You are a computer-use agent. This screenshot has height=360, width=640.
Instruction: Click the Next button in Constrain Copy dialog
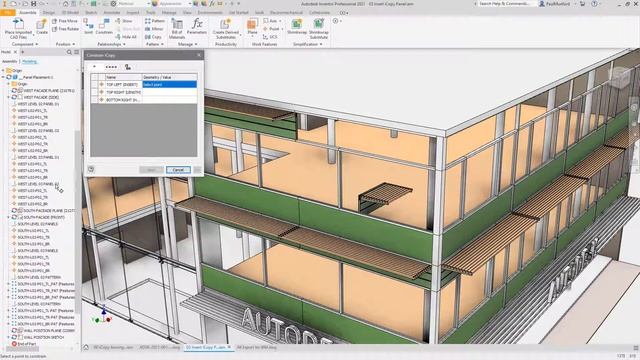pos(151,170)
